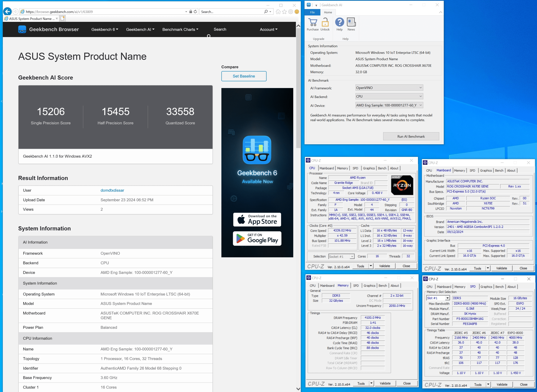The height and width of the screenshot is (392, 537).
Task: Open the File tab in Geekbench AI
Action: pos(312,12)
